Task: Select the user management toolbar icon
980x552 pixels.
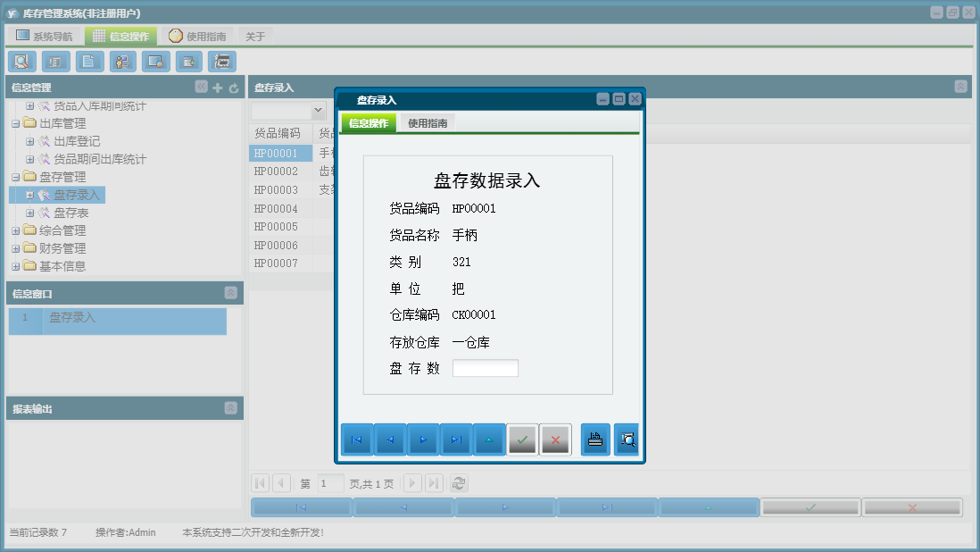Action: [122, 61]
